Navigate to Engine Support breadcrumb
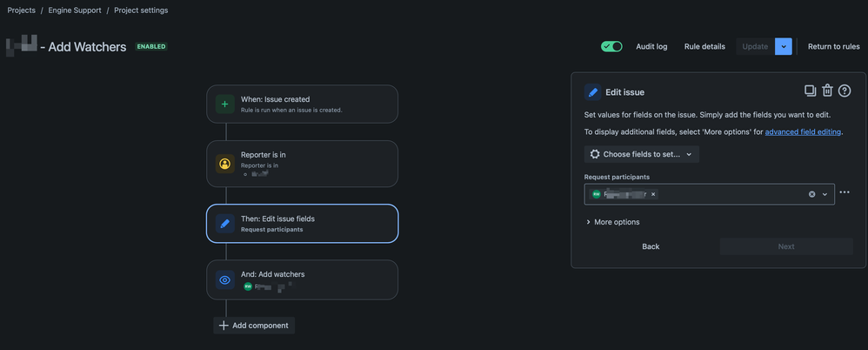The image size is (868, 350). 76,10
